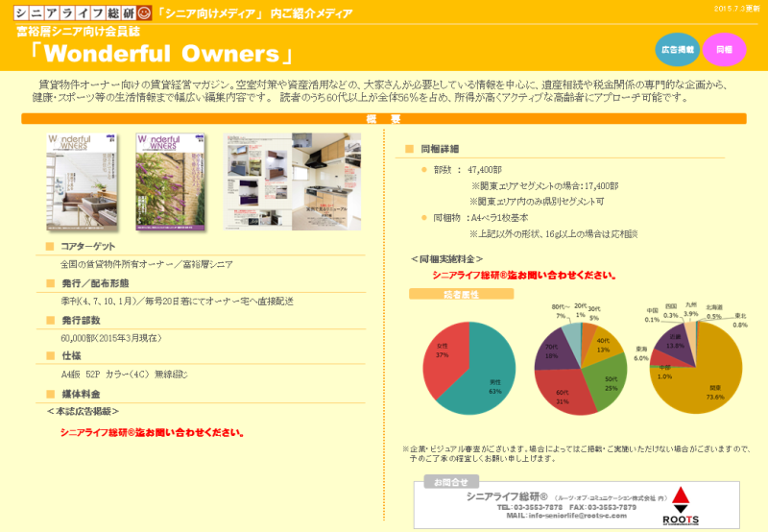
Task: Open the first Wonderful Owners cover thumbnail
Action: pos(82,181)
